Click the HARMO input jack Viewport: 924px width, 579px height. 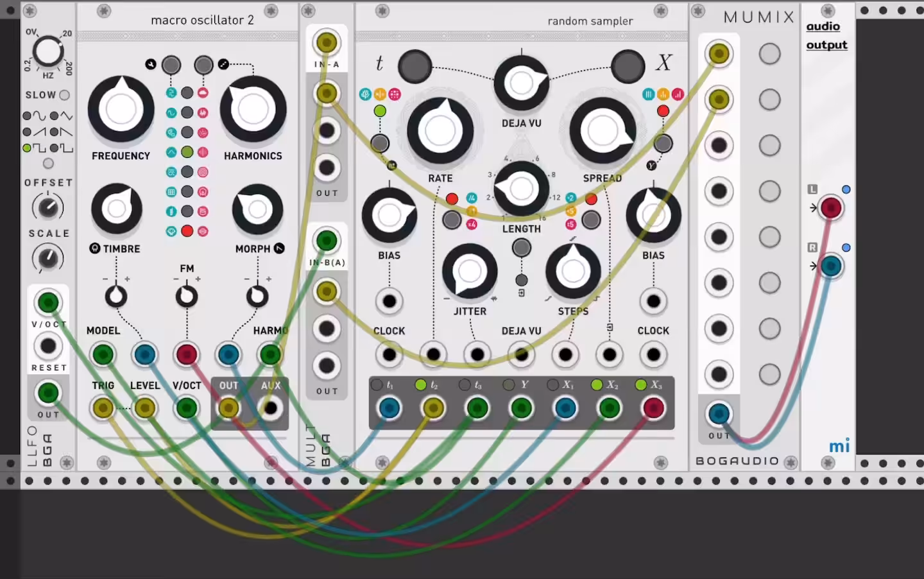270,354
